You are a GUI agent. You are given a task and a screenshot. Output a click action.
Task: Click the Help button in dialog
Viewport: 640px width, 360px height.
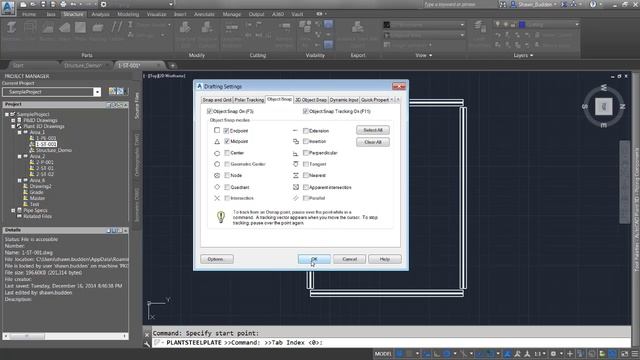coord(384,259)
